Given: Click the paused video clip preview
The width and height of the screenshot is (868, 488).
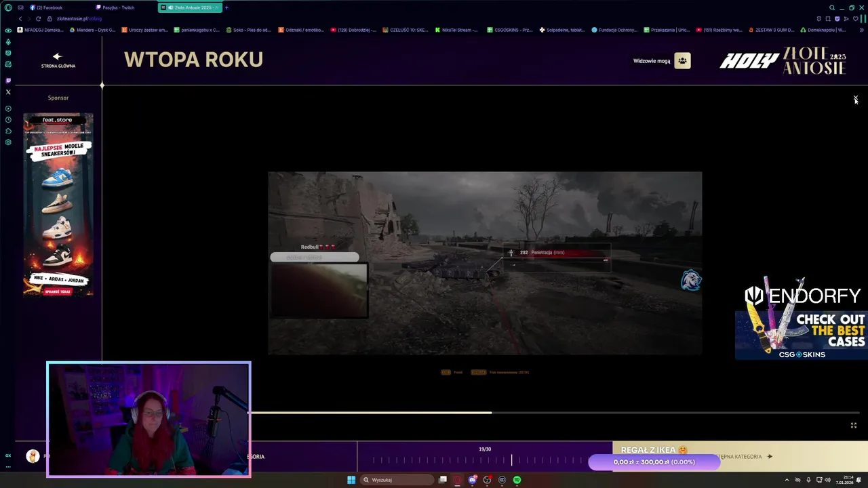Looking at the screenshot, I should pos(485,263).
